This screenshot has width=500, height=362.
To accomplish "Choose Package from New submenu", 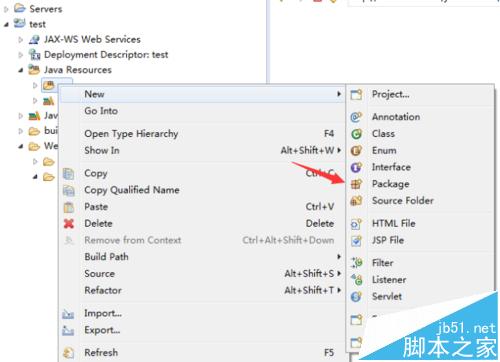I will click(x=420, y=184).
